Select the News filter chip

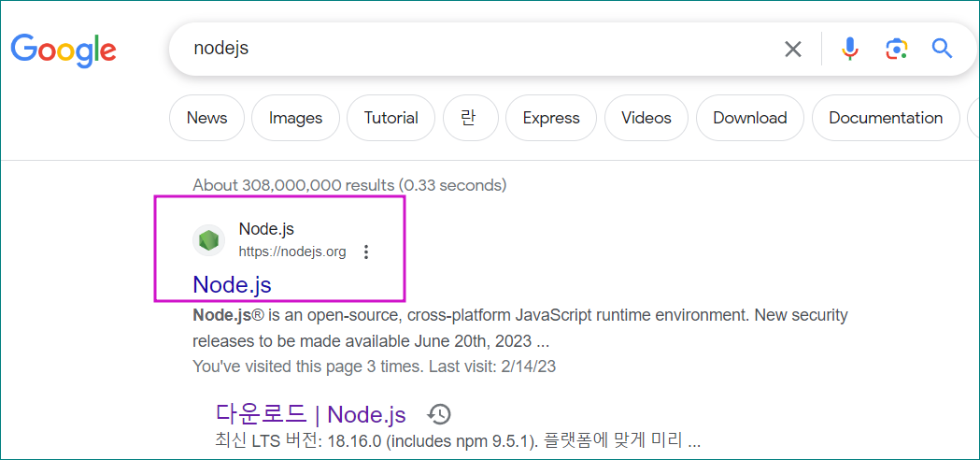pos(206,118)
